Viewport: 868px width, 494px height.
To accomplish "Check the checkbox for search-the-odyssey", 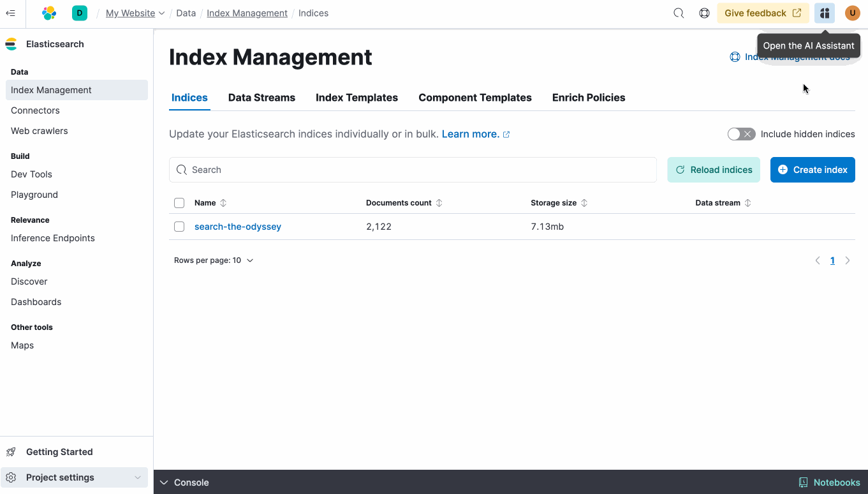I will click(x=179, y=226).
